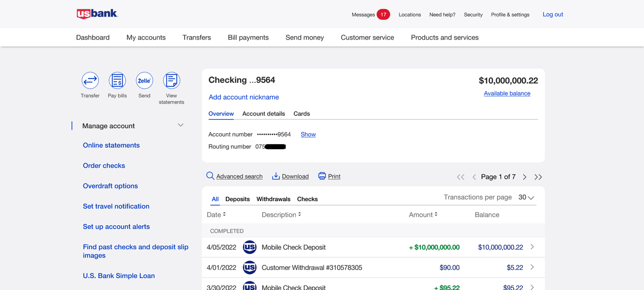Show the full account number

[x=308, y=134]
